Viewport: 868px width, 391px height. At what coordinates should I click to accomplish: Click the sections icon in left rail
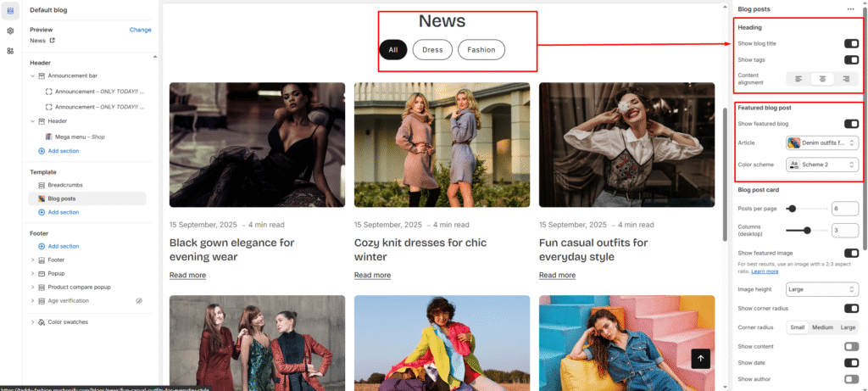[x=10, y=10]
